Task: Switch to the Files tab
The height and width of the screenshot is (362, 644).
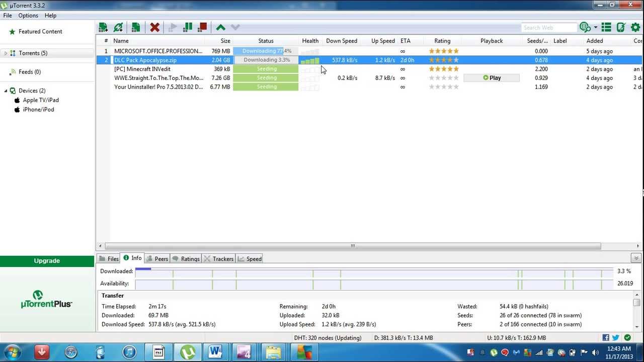Action: pyautogui.click(x=109, y=259)
